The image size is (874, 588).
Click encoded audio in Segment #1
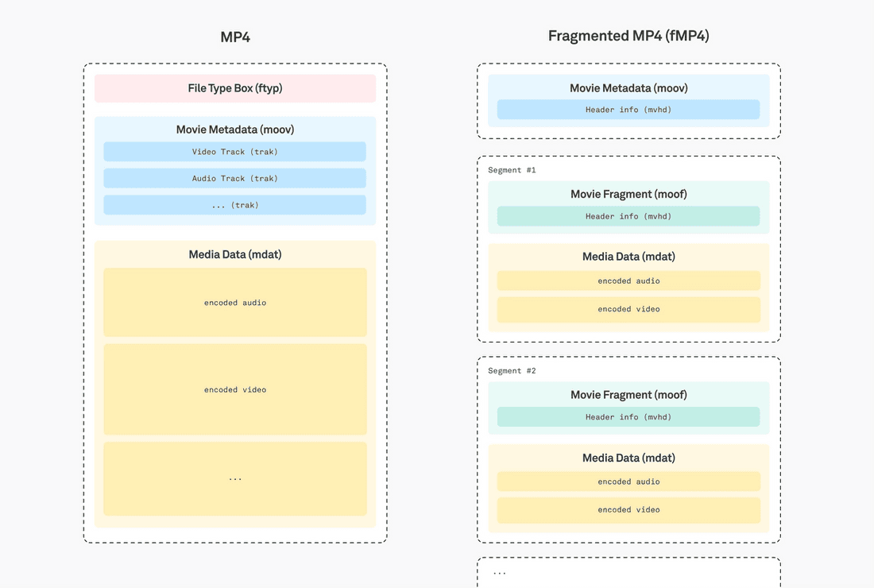pyautogui.click(x=628, y=280)
